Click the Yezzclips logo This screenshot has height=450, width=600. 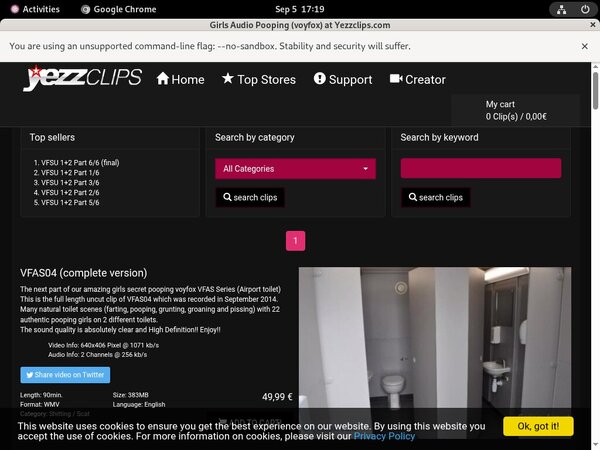pos(82,79)
